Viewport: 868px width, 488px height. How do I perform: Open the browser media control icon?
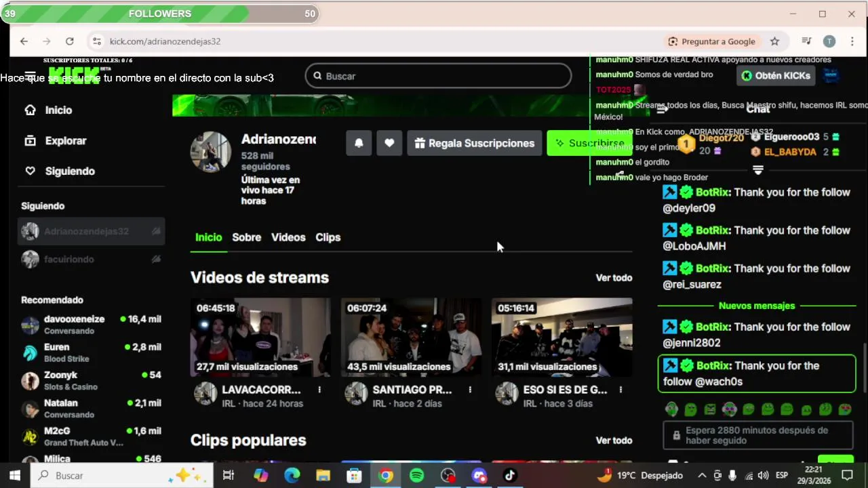(x=806, y=41)
